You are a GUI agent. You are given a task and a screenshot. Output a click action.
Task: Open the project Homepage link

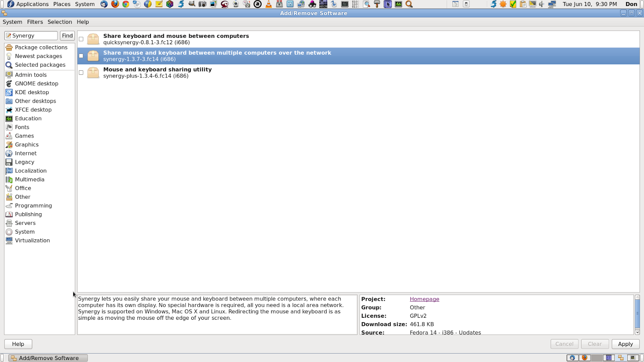424,299
